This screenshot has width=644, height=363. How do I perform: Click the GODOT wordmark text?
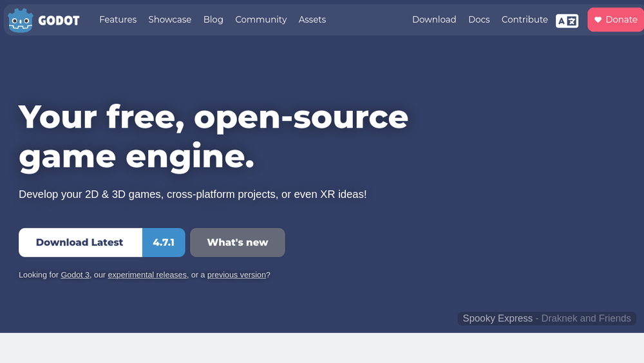click(x=59, y=21)
